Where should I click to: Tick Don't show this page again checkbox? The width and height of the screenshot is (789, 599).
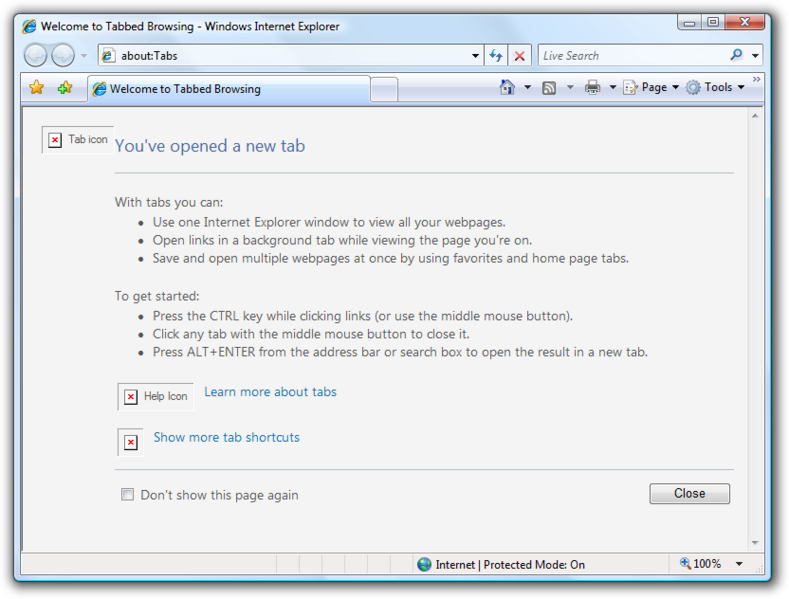pos(127,494)
